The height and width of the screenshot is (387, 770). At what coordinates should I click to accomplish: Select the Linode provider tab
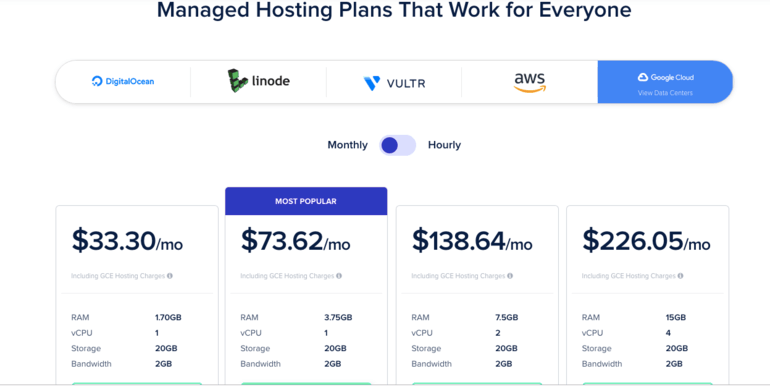click(258, 82)
